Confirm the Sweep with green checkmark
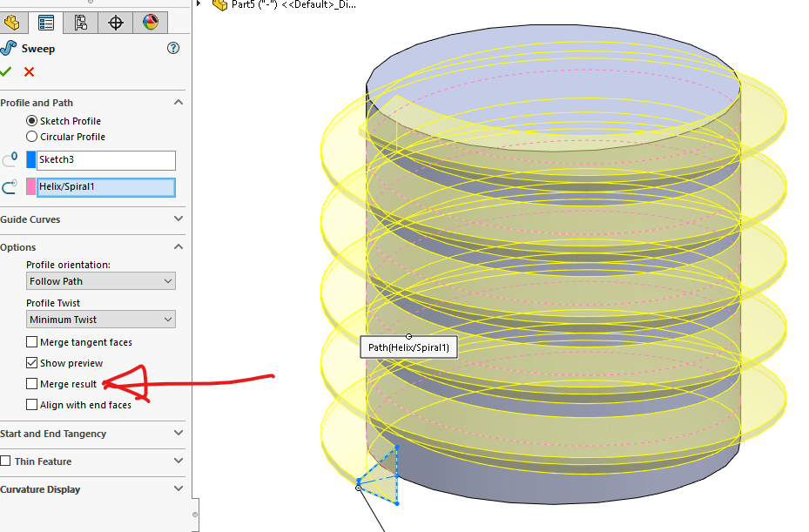Image resolution: width=809 pixels, height=532 pixels. point(6,71)
